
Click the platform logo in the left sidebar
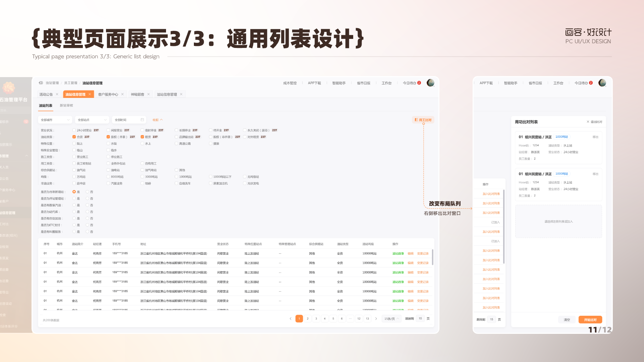click(9, 88)
